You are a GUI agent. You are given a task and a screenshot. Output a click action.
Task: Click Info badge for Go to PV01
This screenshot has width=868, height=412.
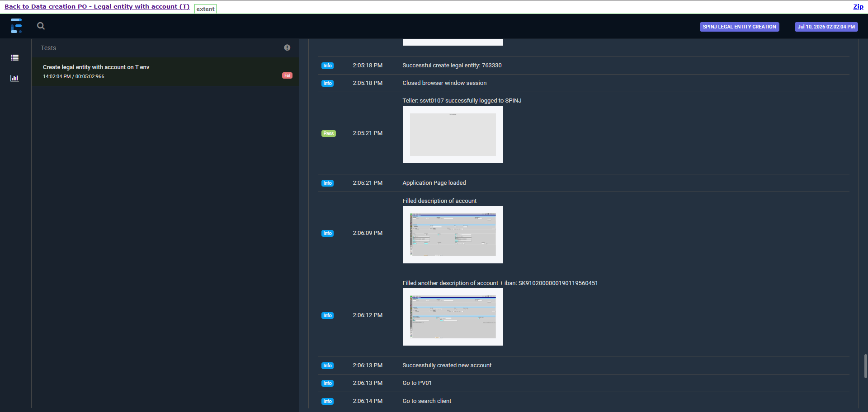[x=327, y=383]
